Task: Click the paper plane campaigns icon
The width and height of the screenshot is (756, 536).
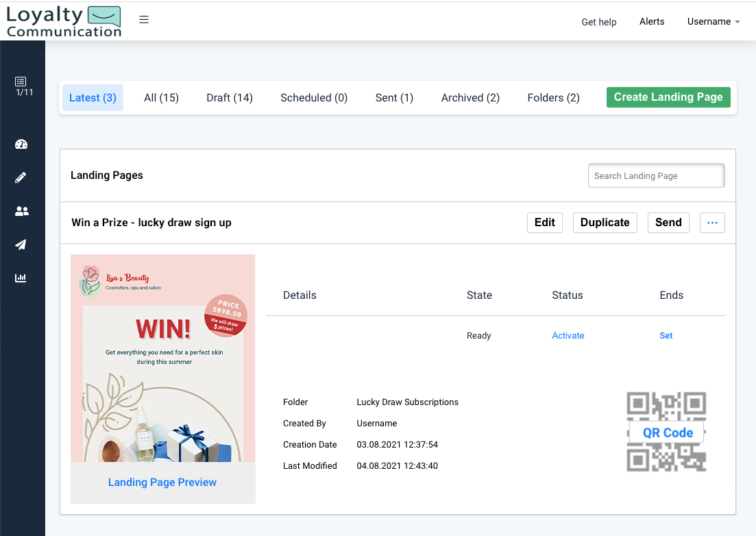Action: point(21,245)
